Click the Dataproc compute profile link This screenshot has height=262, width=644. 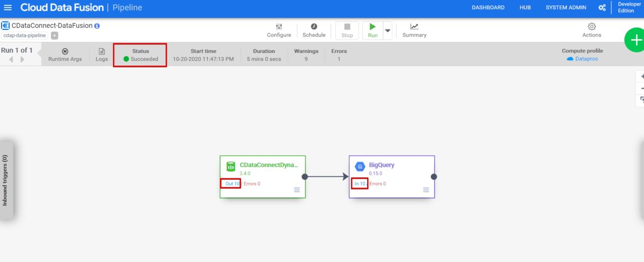(582, 59)
